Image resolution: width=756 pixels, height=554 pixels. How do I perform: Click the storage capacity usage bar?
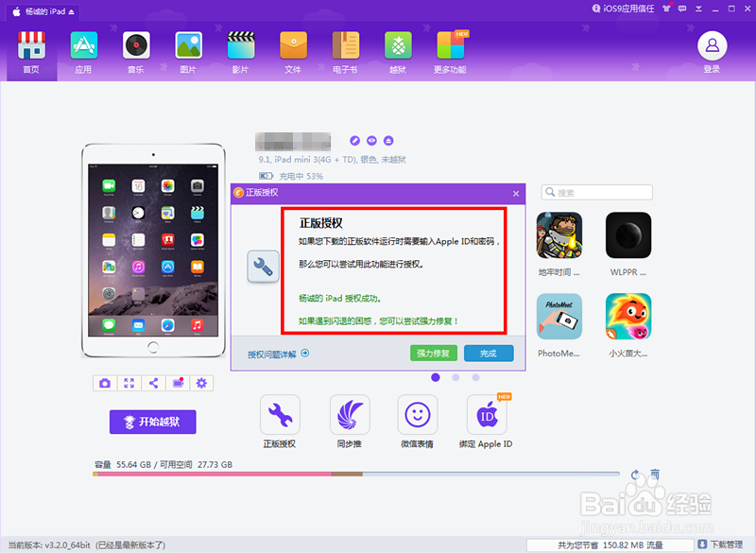(x=356, y=474)
